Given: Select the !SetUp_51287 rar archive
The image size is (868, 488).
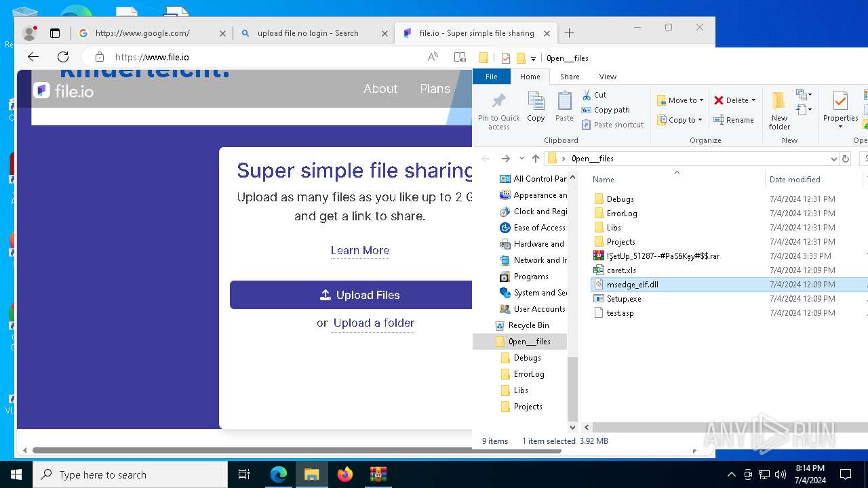Looking at the screenshot, I should point(663,256).
